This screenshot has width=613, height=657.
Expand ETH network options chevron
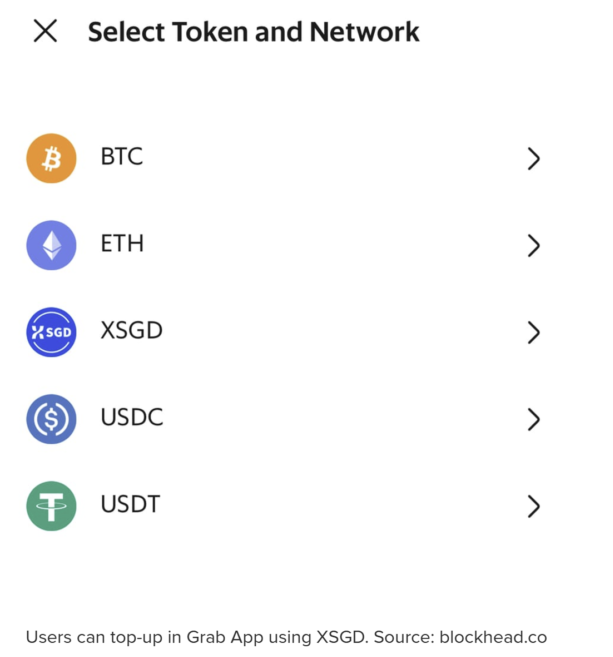click(x=533, y=245)
